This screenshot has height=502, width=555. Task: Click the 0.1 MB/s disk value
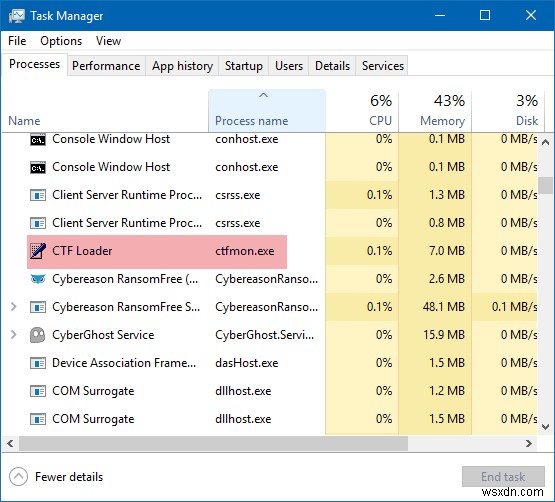click(515, 307)
